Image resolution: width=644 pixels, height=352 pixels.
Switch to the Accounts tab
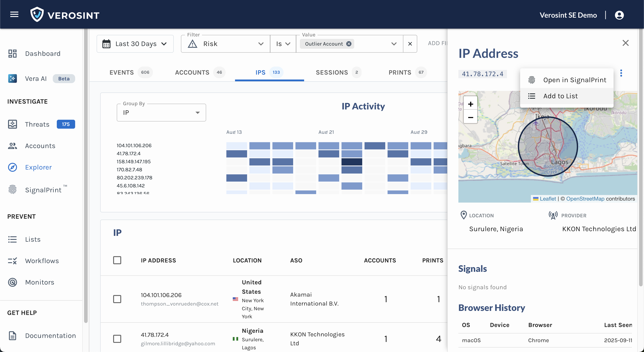[192, 72]
